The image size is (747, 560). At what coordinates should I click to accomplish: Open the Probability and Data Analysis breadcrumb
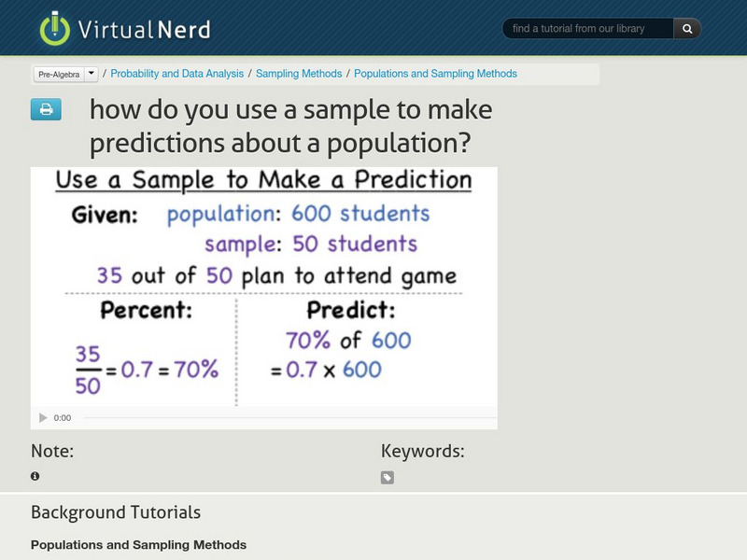coord(177,73)
